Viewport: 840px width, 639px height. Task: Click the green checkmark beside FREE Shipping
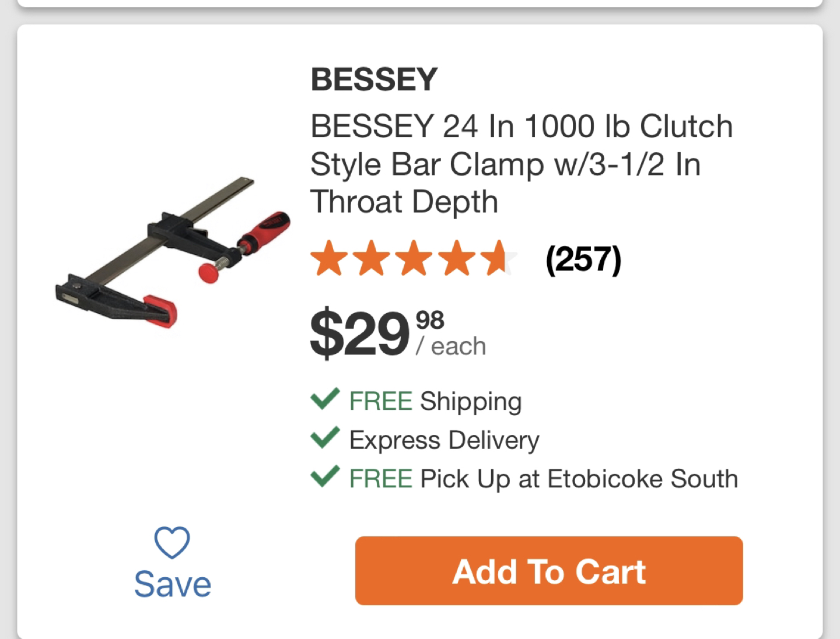click(325, 401)
